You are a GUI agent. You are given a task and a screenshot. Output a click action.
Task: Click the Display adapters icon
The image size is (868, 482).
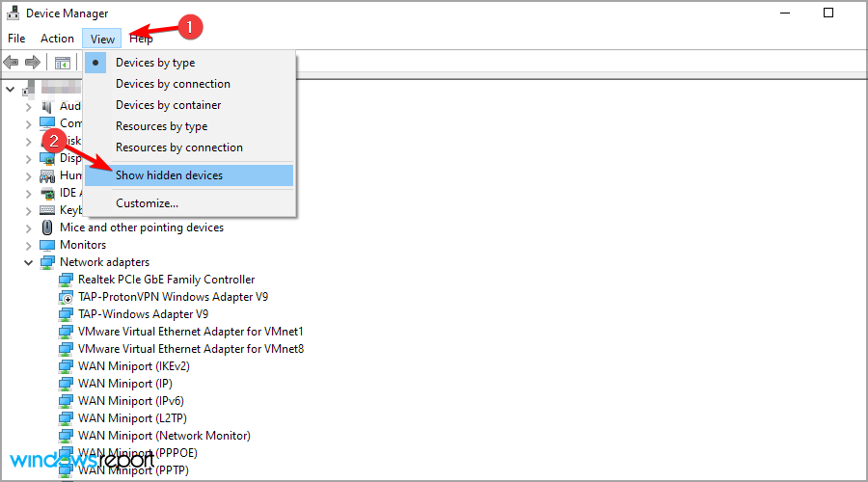coord(47,158)
